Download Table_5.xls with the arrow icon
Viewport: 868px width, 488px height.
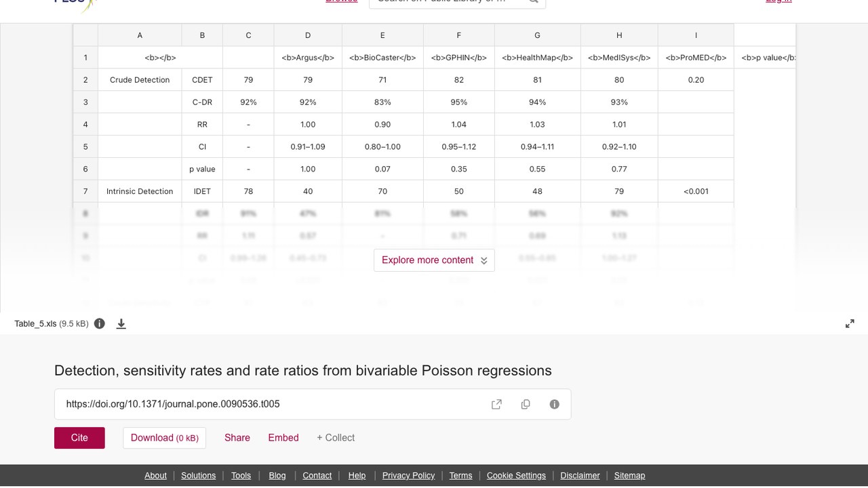121,323
